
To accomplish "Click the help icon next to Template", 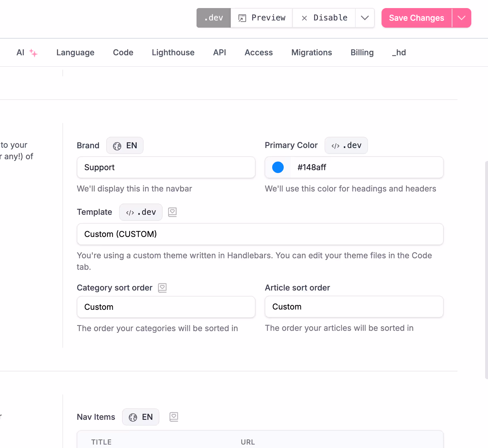I will [172, 212].
